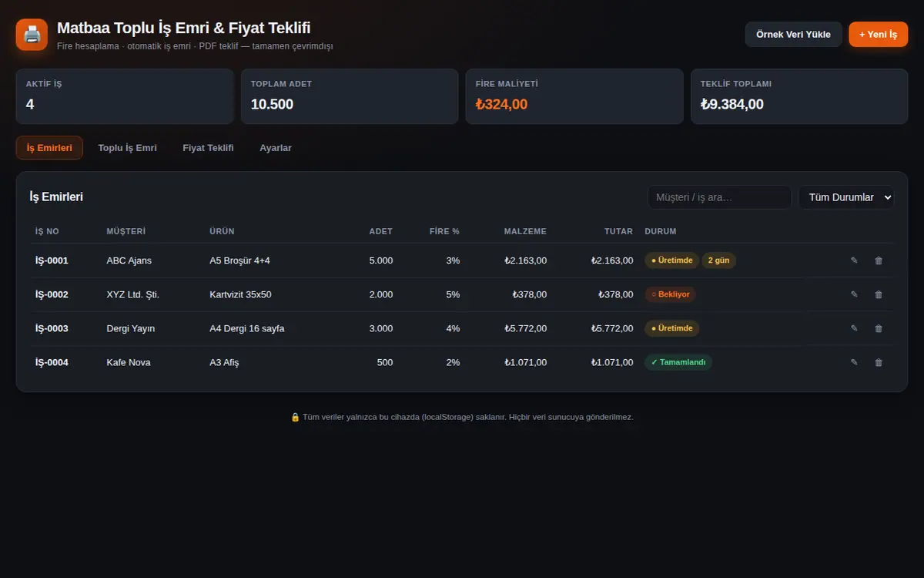Screen dimensions: 924x578
Task: Select job number İŞ-0004
Action: coord(52,362)
